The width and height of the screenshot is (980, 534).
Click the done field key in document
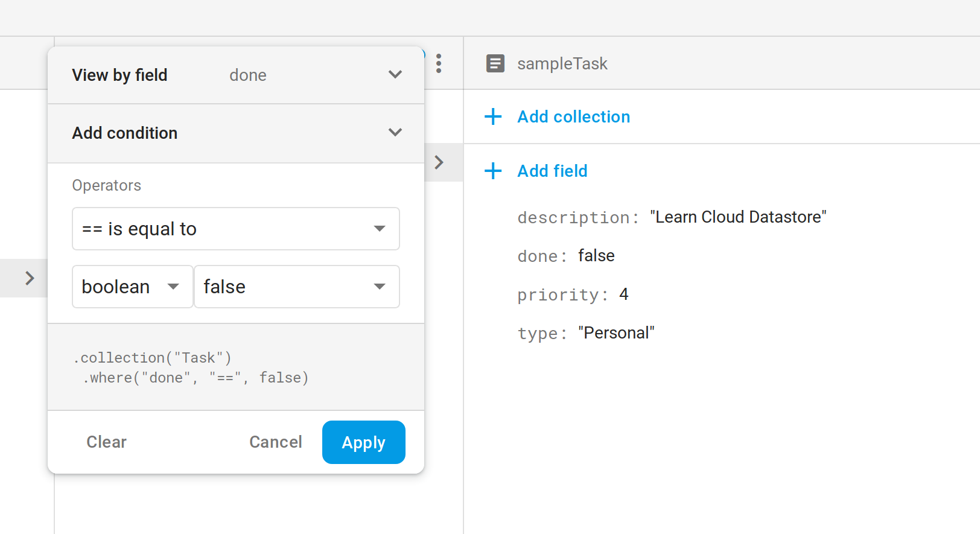pyautogui.click(x=542, y=256)
